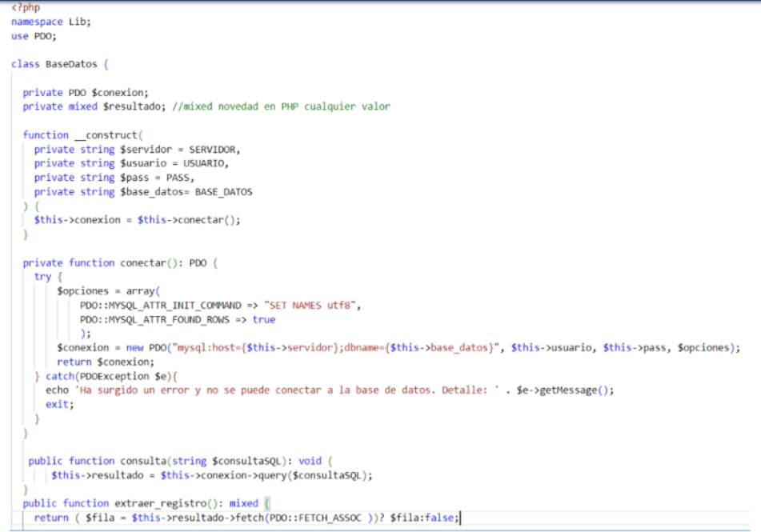Click 'PDO::MYSQL_ATTR_FOUND_ROWS' option
This screenshot has width=761, height=532.
[x=154, y=320]
